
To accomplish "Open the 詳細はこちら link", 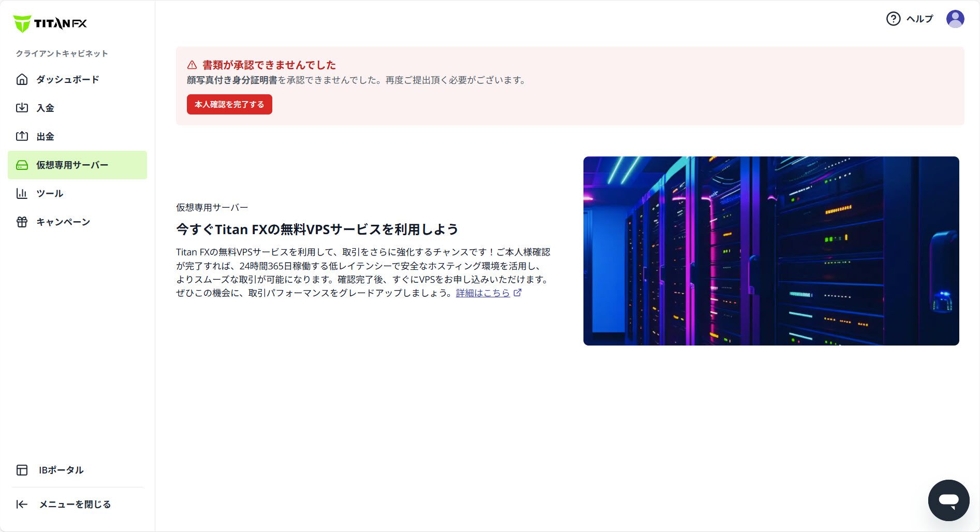I will pyautogui.click(x=482, y=292).
